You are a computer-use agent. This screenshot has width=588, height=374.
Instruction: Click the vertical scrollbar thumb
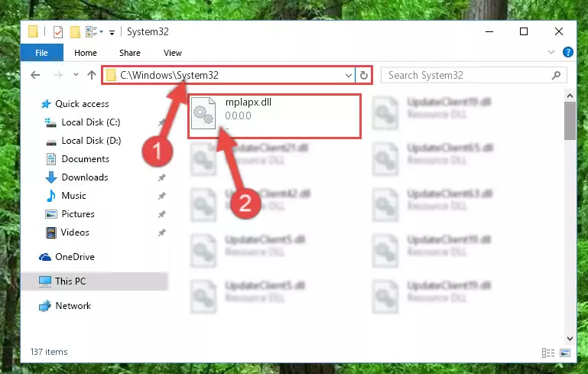[570, 121]
